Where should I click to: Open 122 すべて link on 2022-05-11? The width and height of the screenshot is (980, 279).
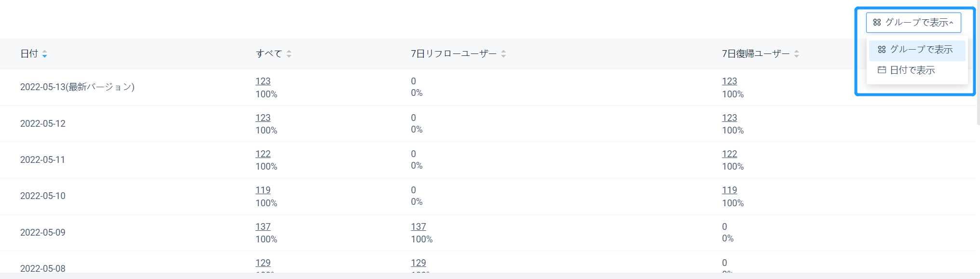(263, 154)
